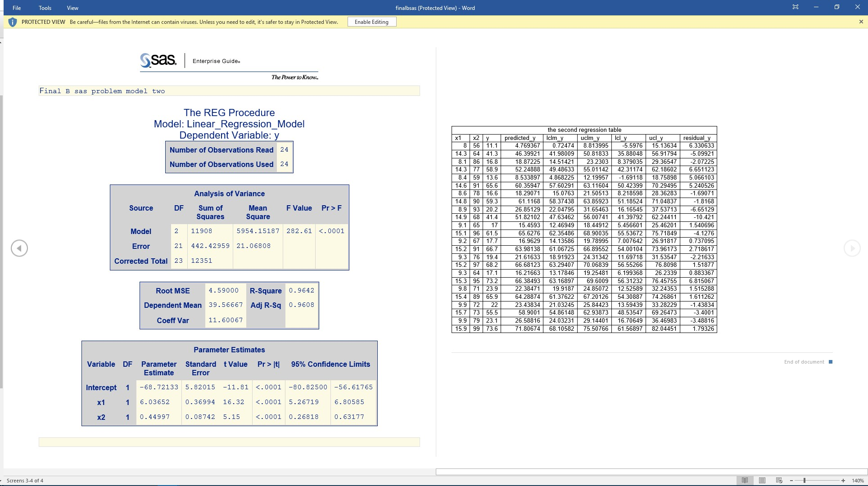Click the Enable Editing button
Image resolution: width=868 pixels, height=486 pixels.
(372, 22)
